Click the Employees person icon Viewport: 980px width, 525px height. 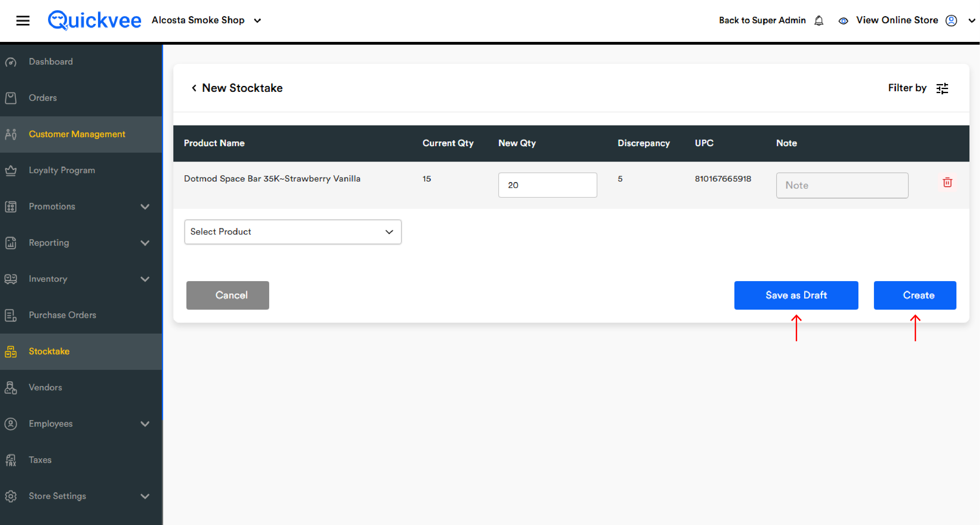pyautogui.click(x=11, y=424)
